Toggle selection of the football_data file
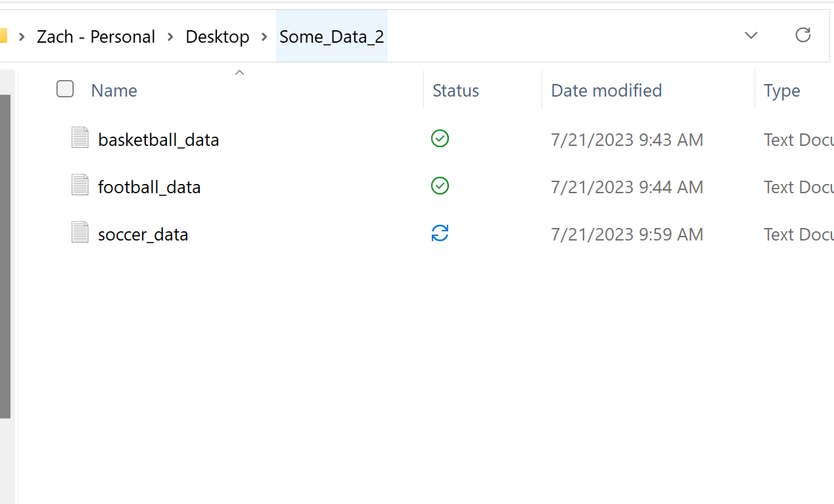Screen dimensions: 834x504 point(149,187)
